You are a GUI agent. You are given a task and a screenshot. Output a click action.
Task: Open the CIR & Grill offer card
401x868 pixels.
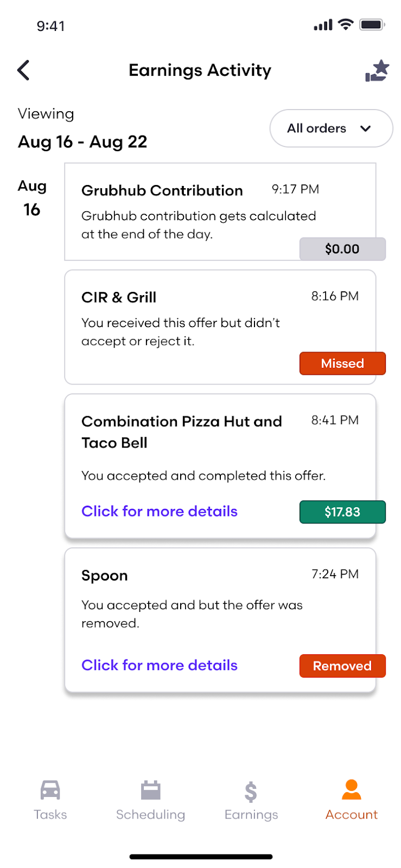tap(220, 327)
